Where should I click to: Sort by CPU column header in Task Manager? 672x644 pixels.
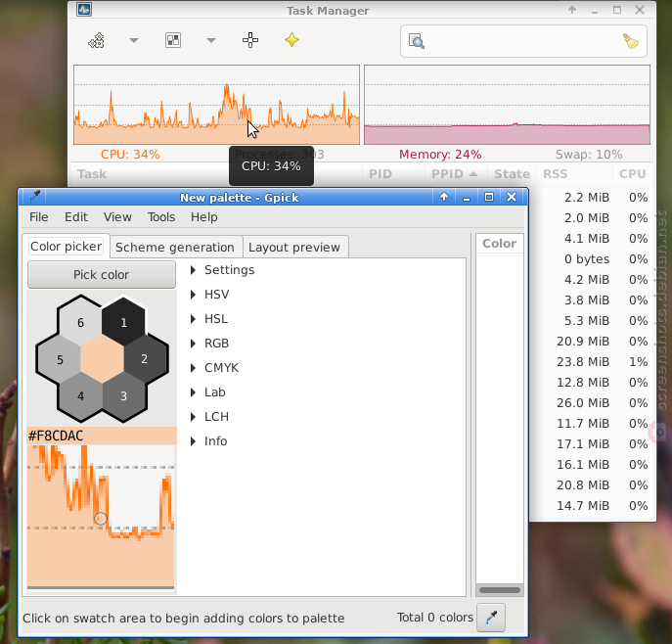point(632,174)
